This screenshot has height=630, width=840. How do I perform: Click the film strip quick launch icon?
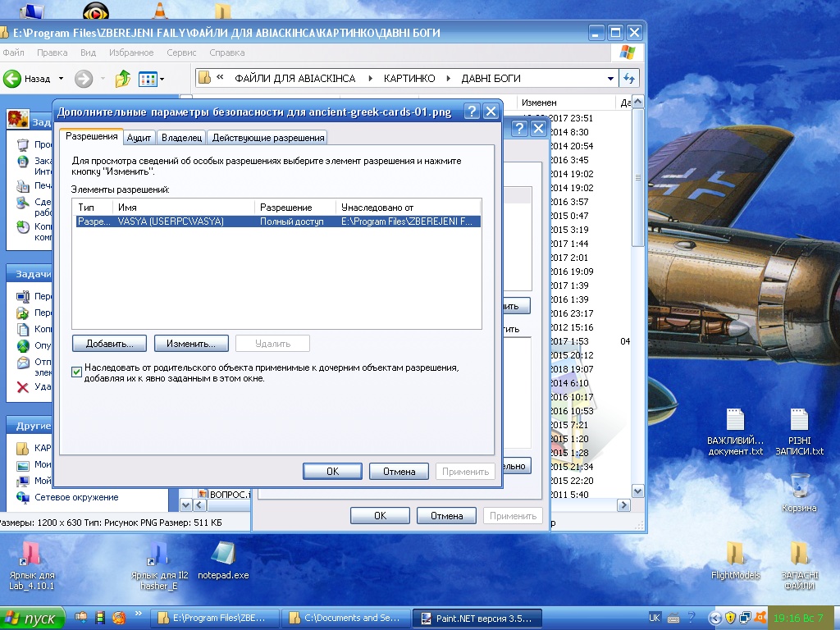click(x=99, y=618)
